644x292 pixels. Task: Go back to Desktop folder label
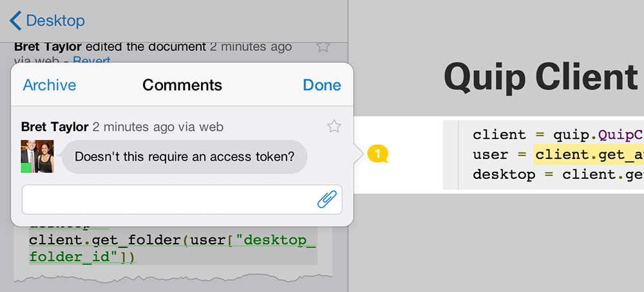(55, 21)
